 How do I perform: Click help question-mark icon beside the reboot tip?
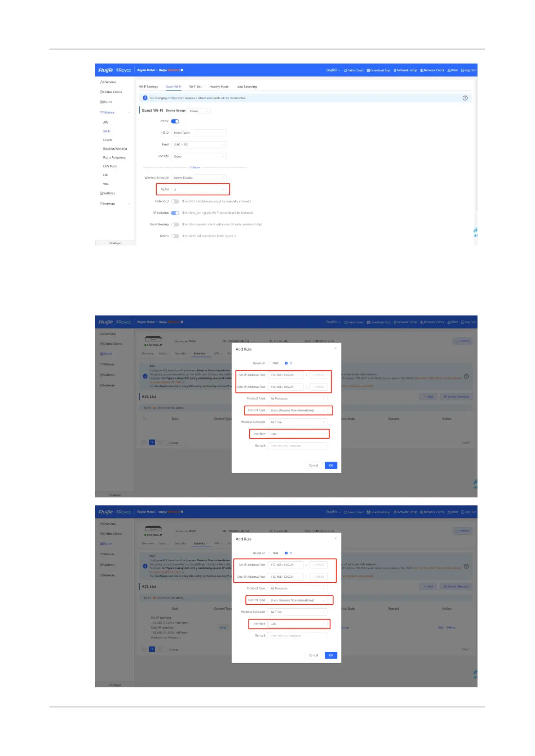coord(465,98)
